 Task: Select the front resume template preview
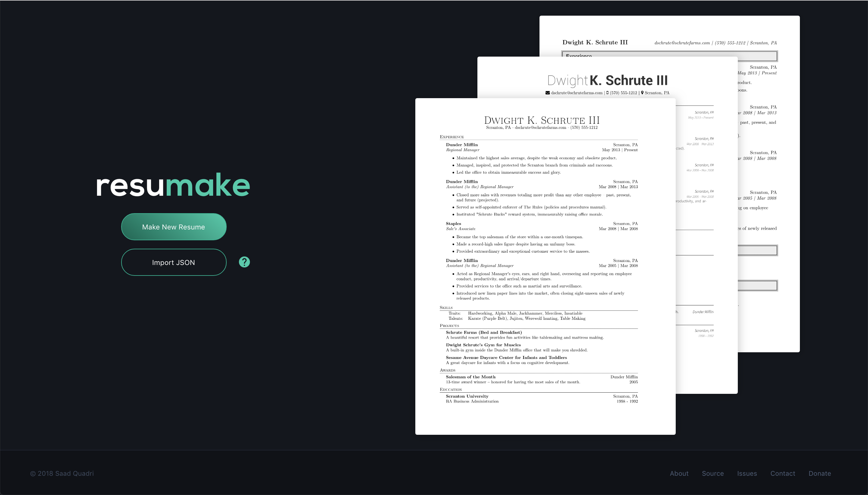tap(545, 266)
